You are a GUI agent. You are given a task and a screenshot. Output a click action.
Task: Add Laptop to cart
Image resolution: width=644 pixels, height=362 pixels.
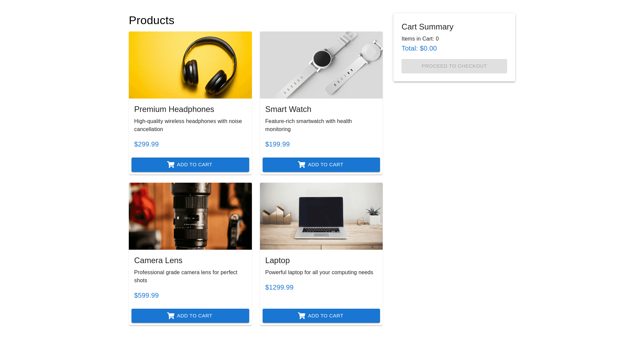pyautogui.click(x=321, y=316)
